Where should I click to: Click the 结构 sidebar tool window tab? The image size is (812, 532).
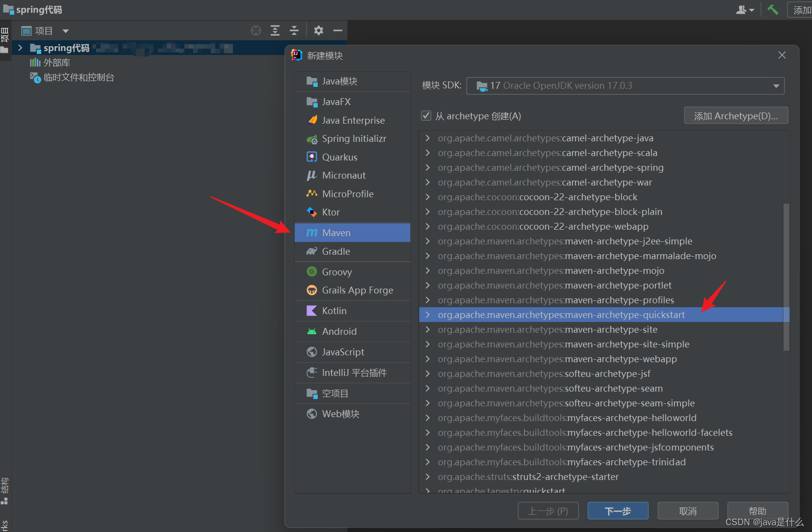pos(5,491)
